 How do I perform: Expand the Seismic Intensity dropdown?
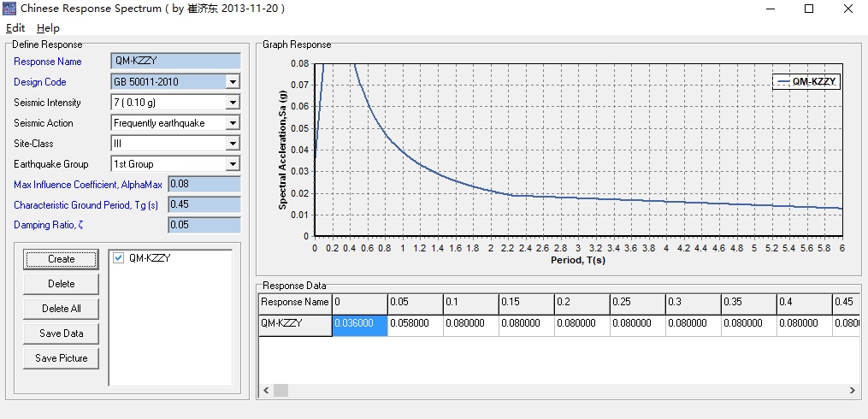click(233, 103)
